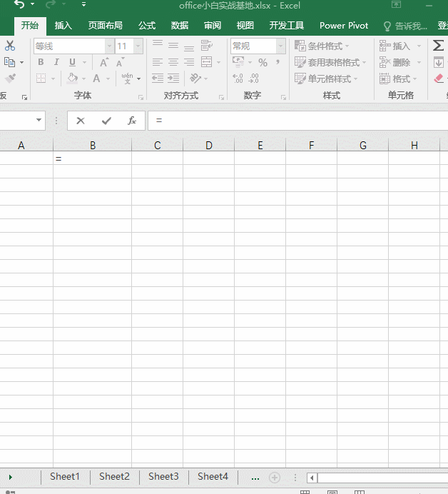Open the font name dropdown
Viewport: 448px width, 494px height.
tap(109, 46)
